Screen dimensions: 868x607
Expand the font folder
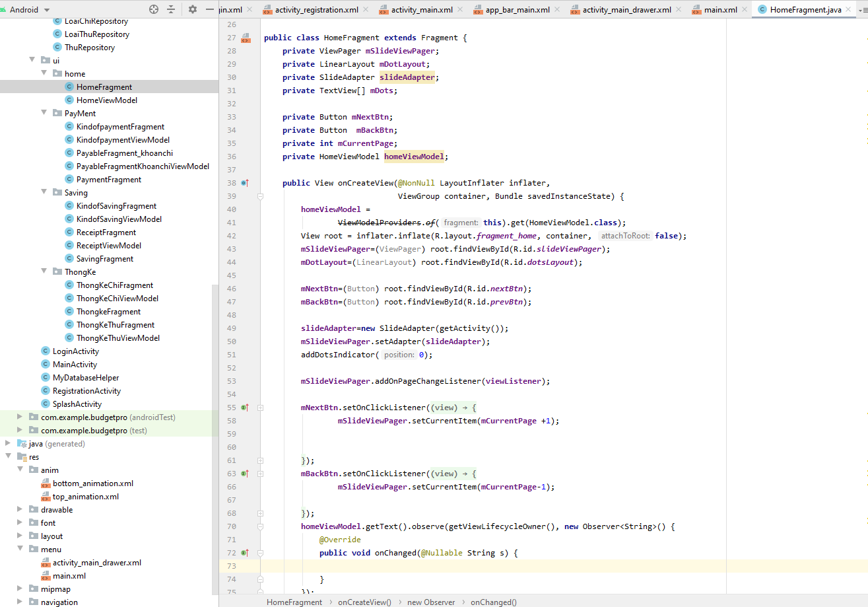(x=20, y=522)
